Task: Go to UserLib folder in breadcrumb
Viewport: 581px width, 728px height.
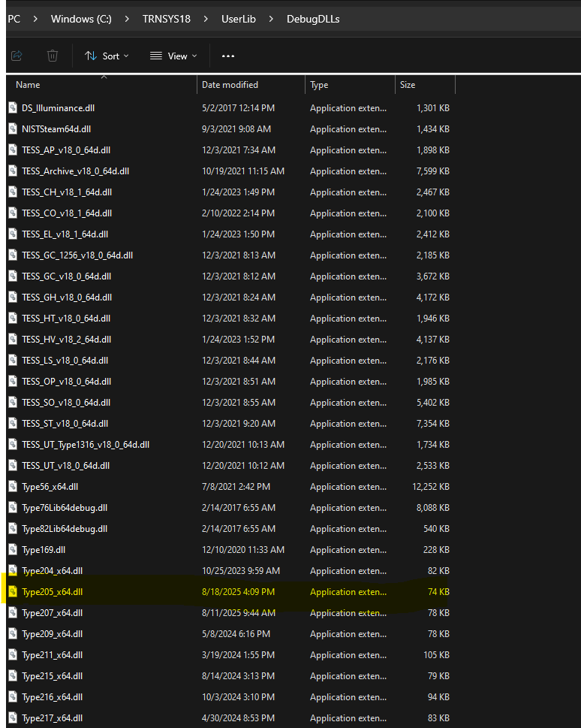Action: coord(238,19)
